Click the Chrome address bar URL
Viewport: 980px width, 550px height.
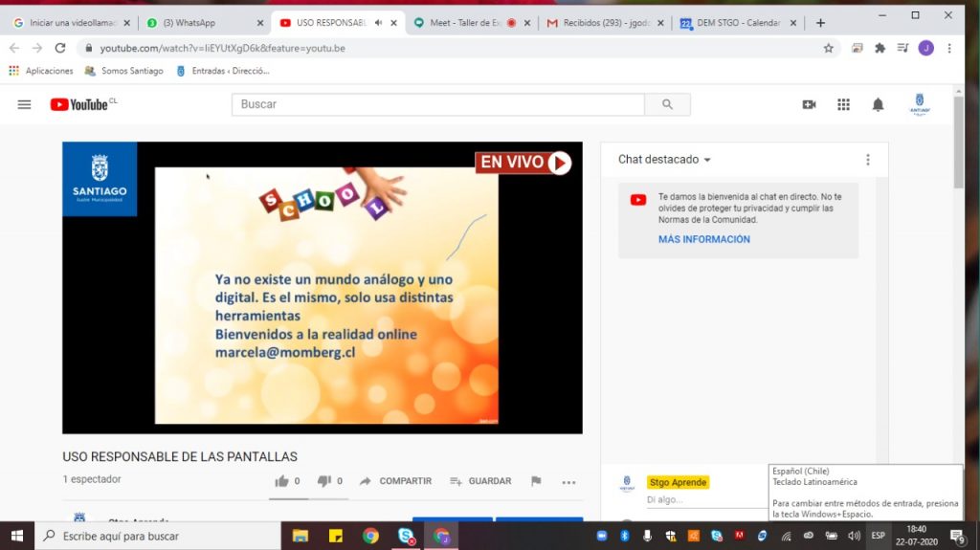tap(222, 48)
